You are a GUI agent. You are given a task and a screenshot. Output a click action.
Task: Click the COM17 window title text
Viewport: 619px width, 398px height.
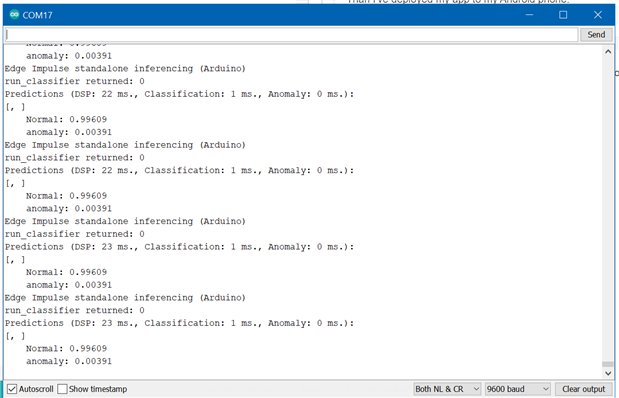click(x=38, y=15)
